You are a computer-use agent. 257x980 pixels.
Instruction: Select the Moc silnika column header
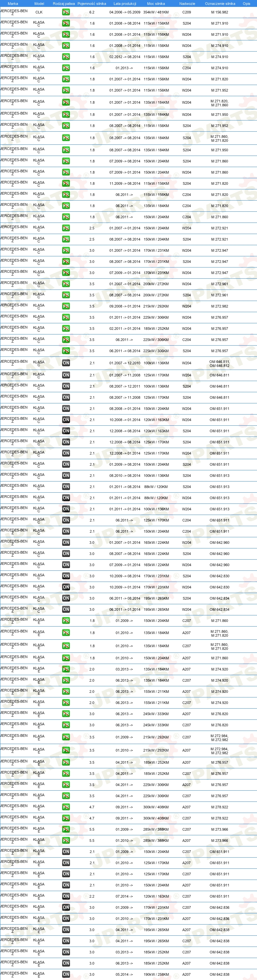[x=156, y=3]
